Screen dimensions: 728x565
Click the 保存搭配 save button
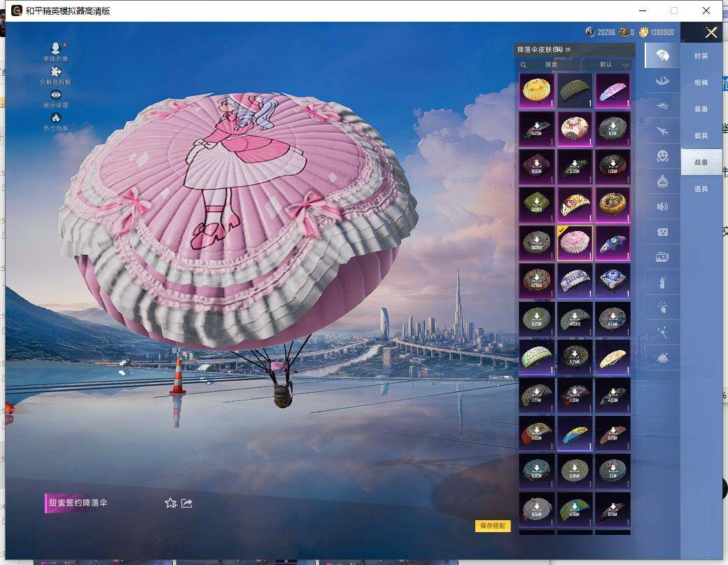pyautogui.click(x=494, y=526)
